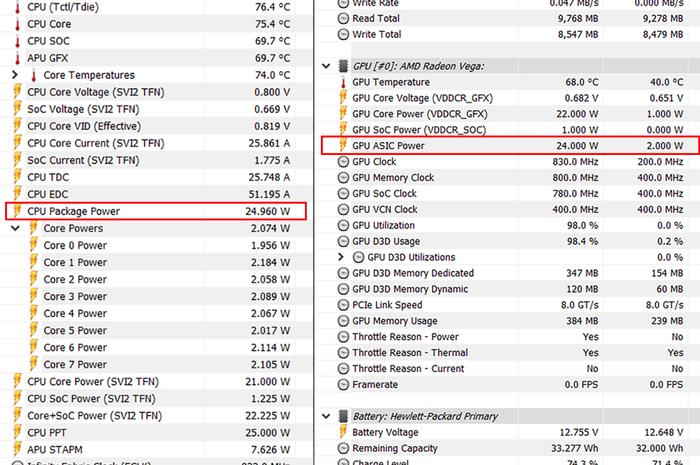Click the AMD Radeon Vega chip icon
This screenshot has height=465, width=700.
pos(343,66)
